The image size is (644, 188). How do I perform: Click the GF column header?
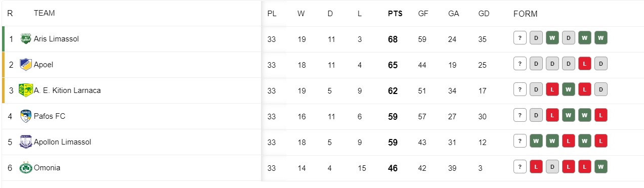[x=423, y=14]
